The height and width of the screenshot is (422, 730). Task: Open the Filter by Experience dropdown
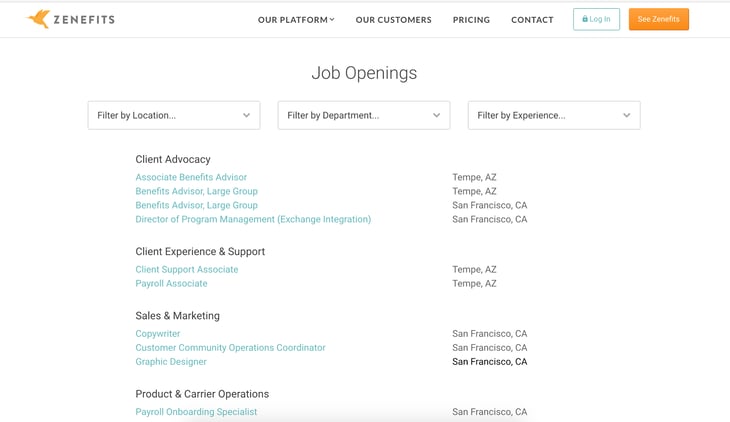tap(554, 116)
